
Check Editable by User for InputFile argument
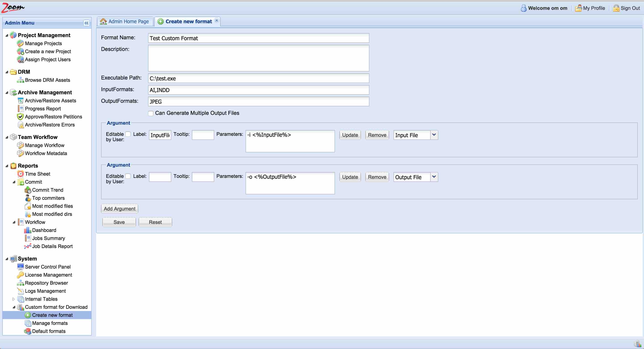pos(128,134)
